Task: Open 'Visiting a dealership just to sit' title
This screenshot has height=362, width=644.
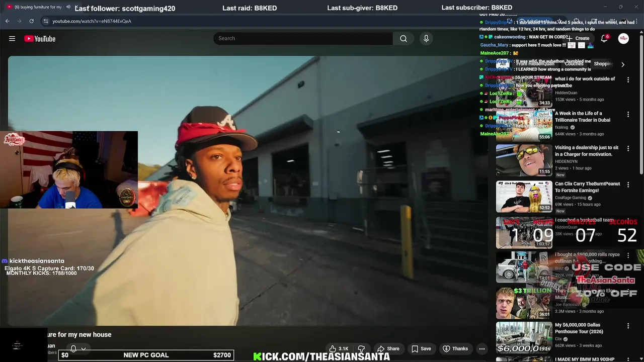Action: [587, 151]
